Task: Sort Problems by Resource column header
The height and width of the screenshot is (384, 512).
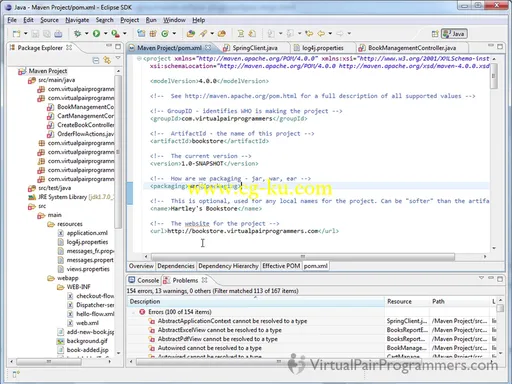Action: (407, 302)
